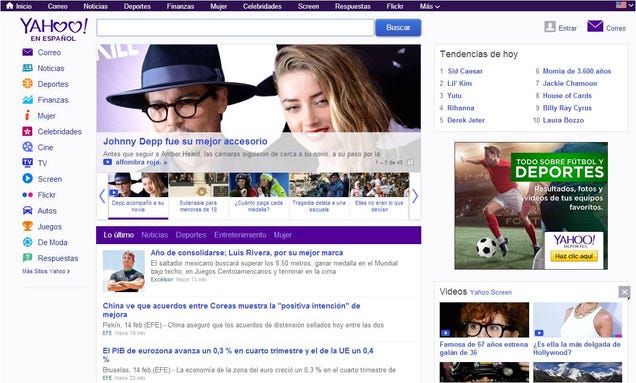Screen dimensions: 636x383
Task: Open the Luis Rivera headline article
Action: point(247,253)
